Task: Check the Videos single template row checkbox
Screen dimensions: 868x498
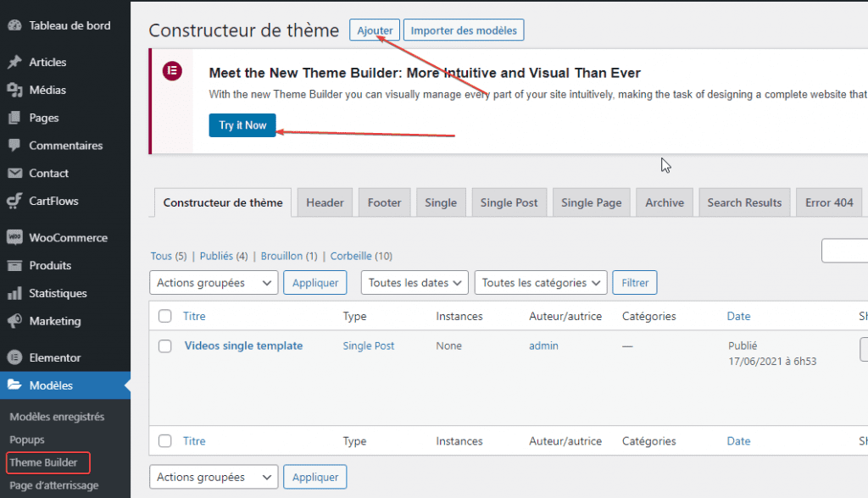Action: pos(164,346)
